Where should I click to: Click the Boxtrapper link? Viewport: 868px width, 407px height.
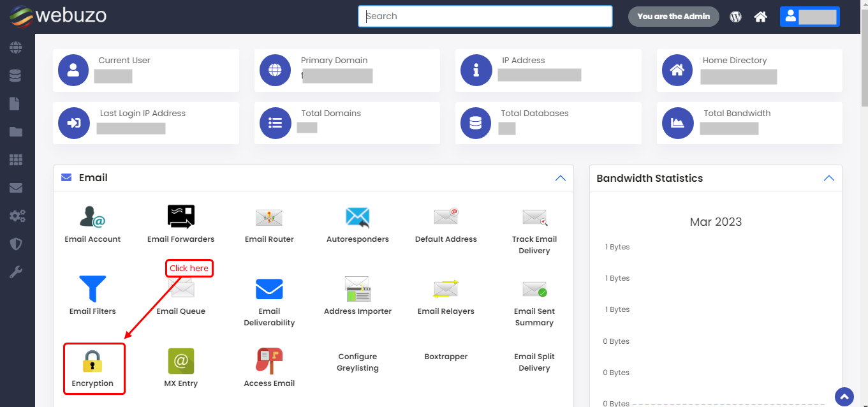point(446,357)
